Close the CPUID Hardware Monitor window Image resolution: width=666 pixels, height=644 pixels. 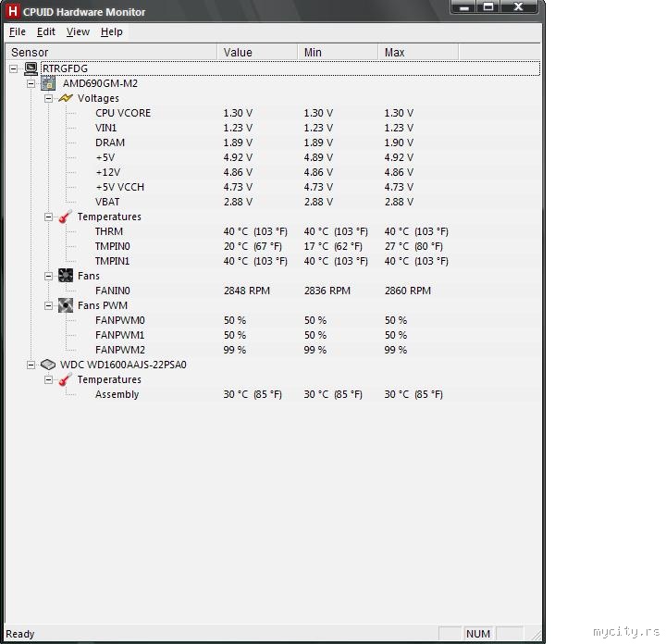[x=519, y=6]
